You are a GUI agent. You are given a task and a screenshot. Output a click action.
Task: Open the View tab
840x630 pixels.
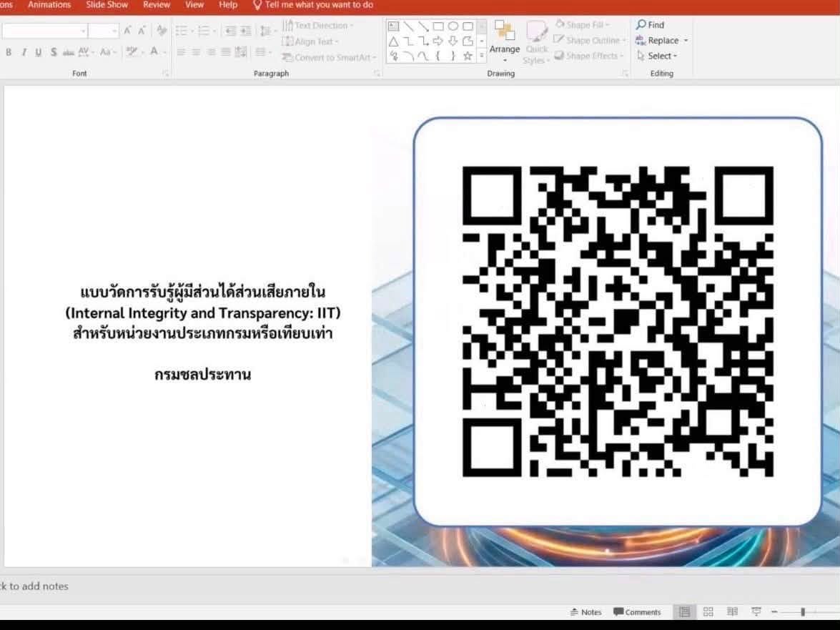pyautogui.click(x=194, y=5)
